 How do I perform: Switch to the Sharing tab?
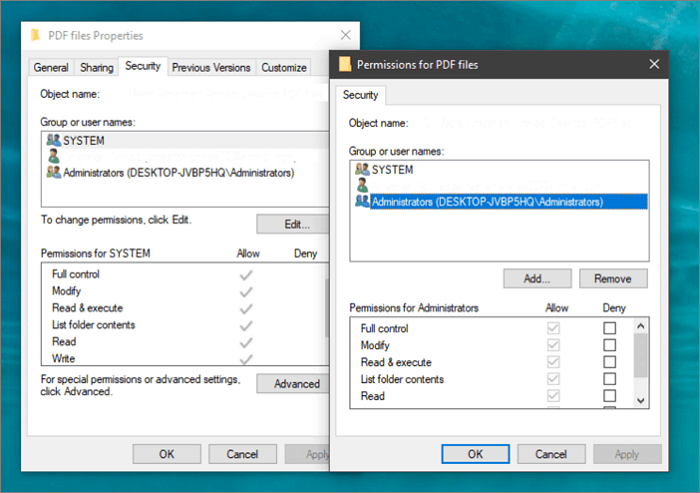tap(97, 68)
